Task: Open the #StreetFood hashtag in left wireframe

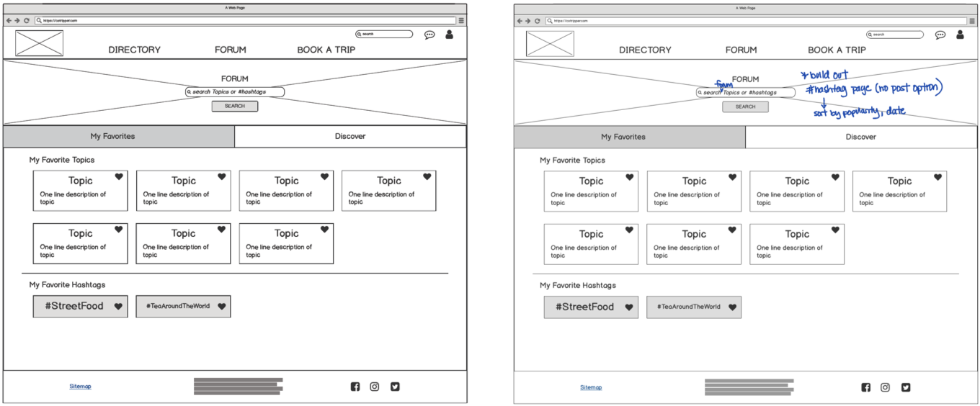Action: (80, 306)
